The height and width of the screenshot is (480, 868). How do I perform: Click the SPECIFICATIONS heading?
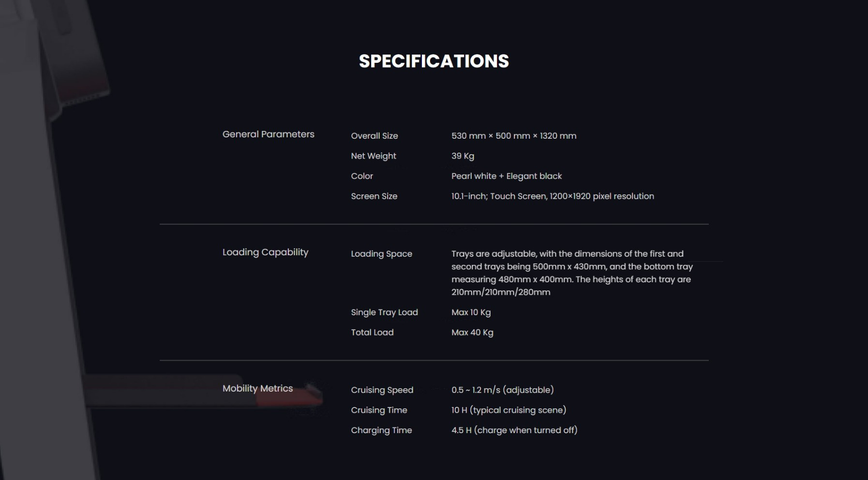tap(434, 61)
